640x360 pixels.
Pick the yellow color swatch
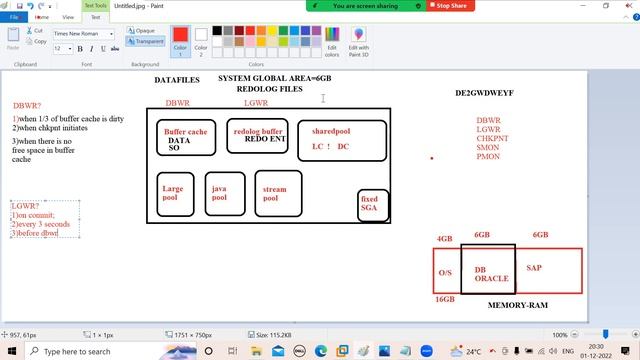coord(272,31)
